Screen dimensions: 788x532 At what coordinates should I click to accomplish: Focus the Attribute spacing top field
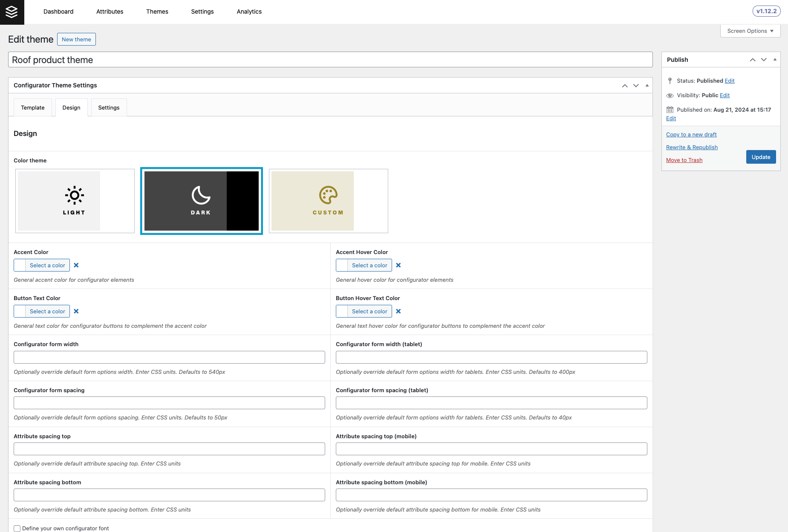(x=169, y=449)
